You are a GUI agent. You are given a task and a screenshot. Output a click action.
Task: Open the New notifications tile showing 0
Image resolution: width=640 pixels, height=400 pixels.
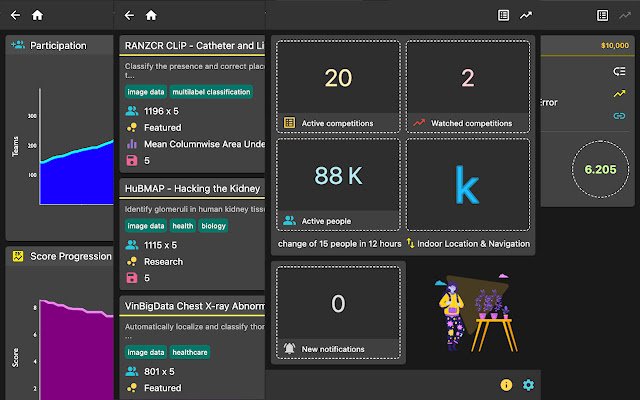click(338, 313)
